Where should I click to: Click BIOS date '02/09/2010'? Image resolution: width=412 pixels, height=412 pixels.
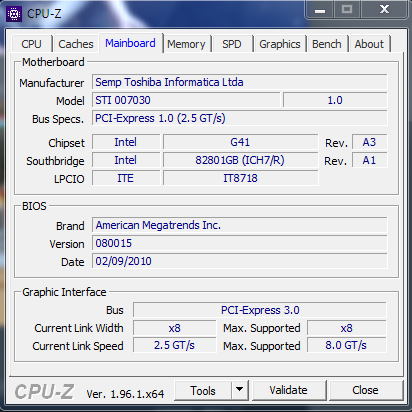point(240,261)
